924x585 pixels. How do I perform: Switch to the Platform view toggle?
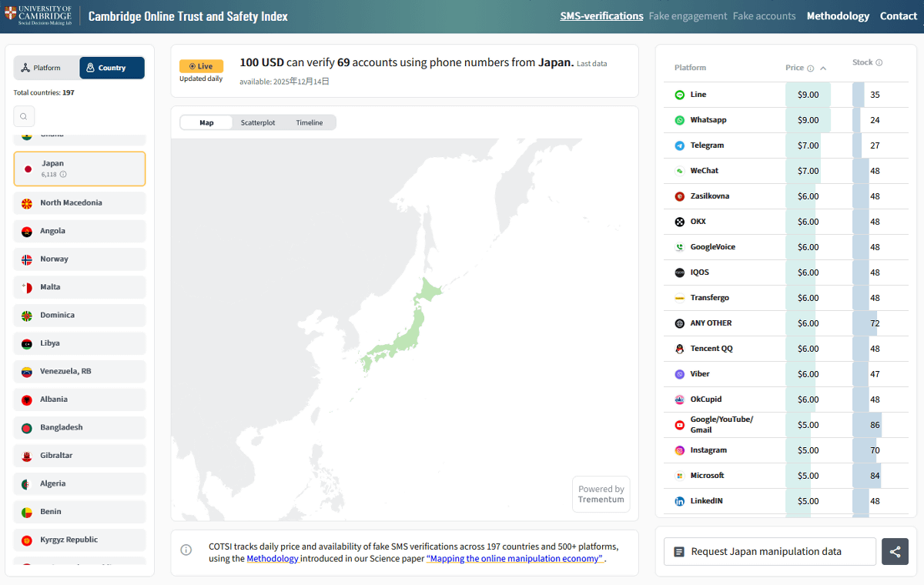click(46, 68)
